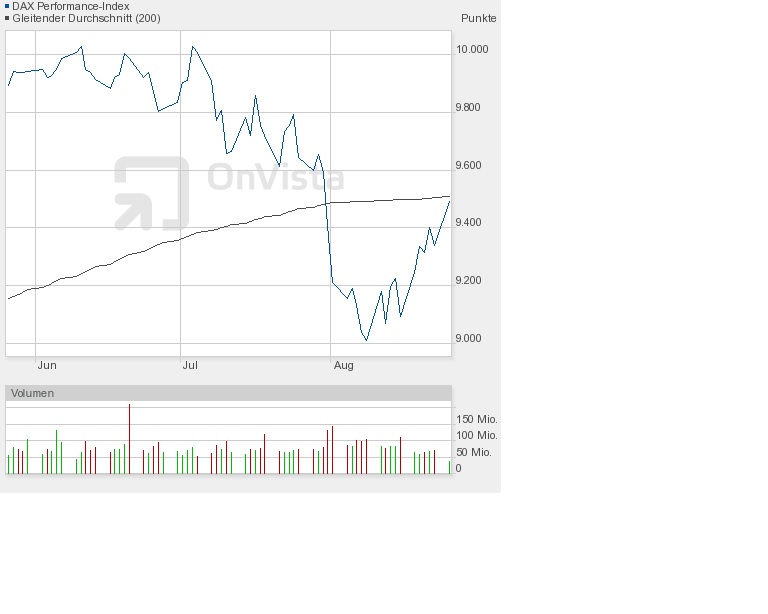768x614 pixels.
Task: Click the last green volume bar at right edge
Action: click(x=449, y=467)
